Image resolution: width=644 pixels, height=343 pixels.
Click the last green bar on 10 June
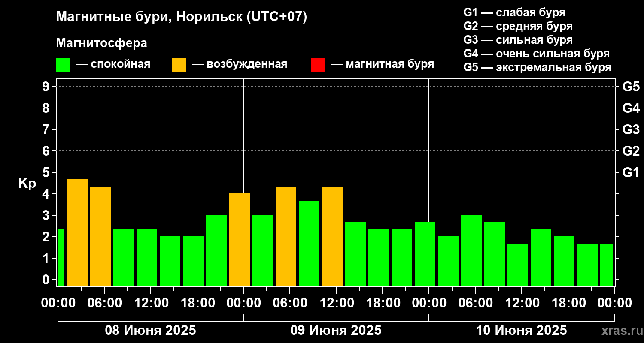click(607, 265)
